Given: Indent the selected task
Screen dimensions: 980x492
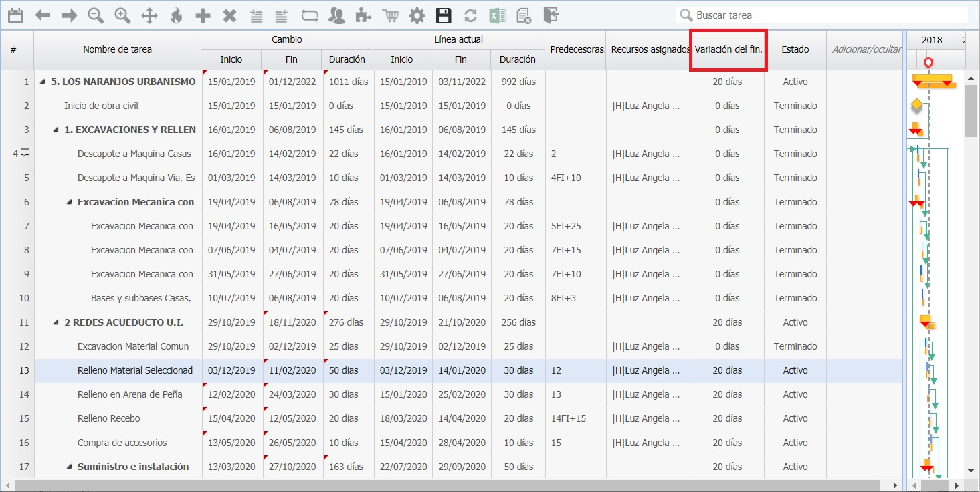Looking at the screenshot, I should [256, 15].
